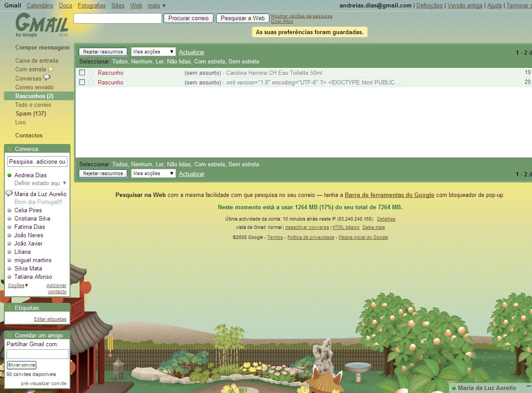532x393 pixels.
Task: Click Editar etiquetas link
Action: 50,319
